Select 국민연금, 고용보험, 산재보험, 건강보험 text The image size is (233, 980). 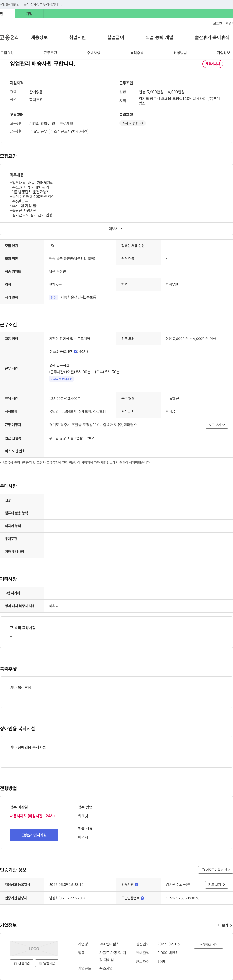point(77,411)
